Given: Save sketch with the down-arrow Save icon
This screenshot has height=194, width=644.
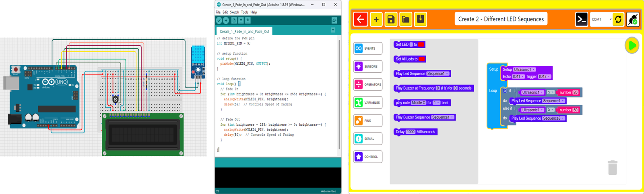Looking at the screenshot, I should click(248, 20).
